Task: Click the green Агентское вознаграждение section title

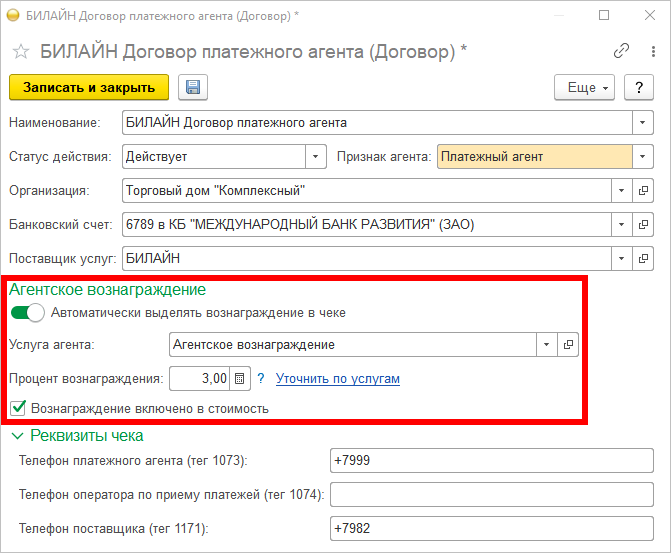Action: tap(107, 290)
